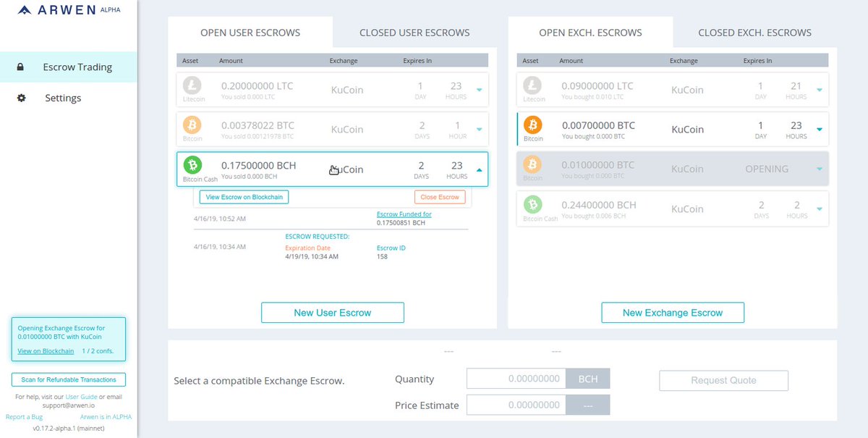Create a New Exchange Escrow
Viewport: 868px width, 438px height.
tap(673, 313)
